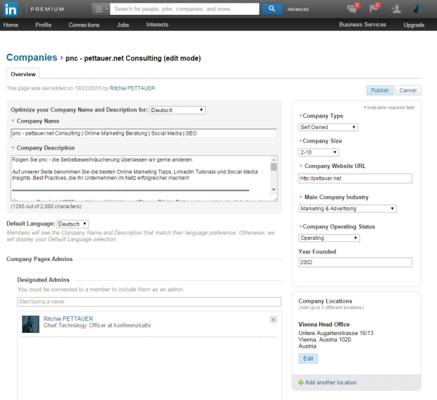Click the Advanced search link

pos(298,9)
